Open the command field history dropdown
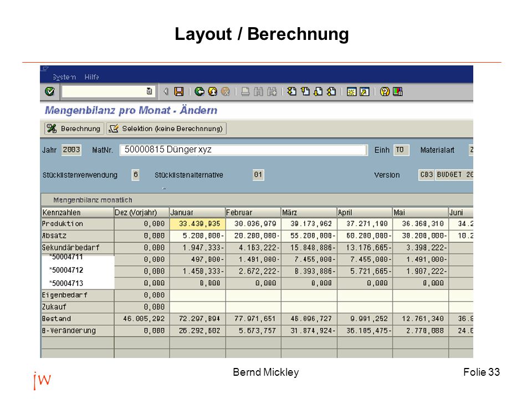532x399 pixels. click(x=149, y=91)
